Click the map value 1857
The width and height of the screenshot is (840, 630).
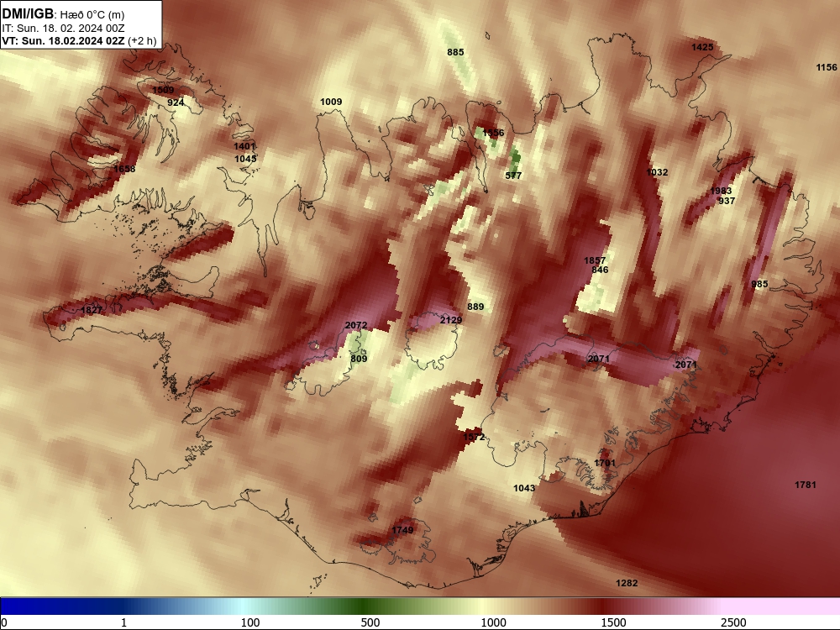(x=595, y=260)
